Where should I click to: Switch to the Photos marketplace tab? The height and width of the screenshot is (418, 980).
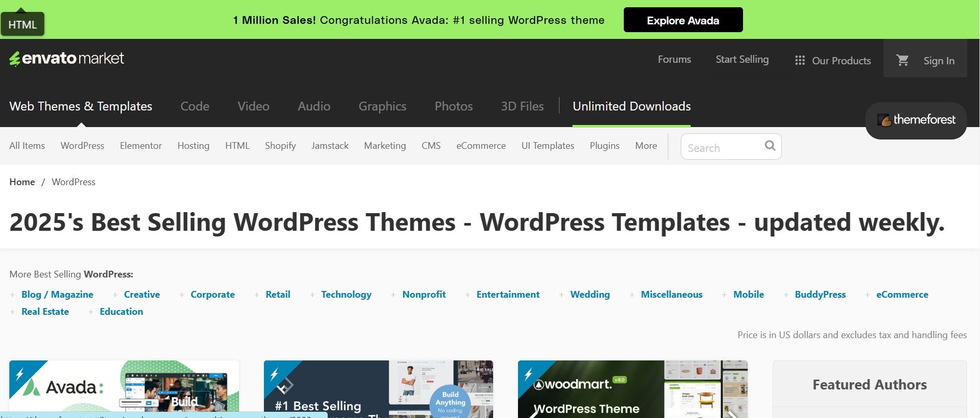click(x=454, y=106)
